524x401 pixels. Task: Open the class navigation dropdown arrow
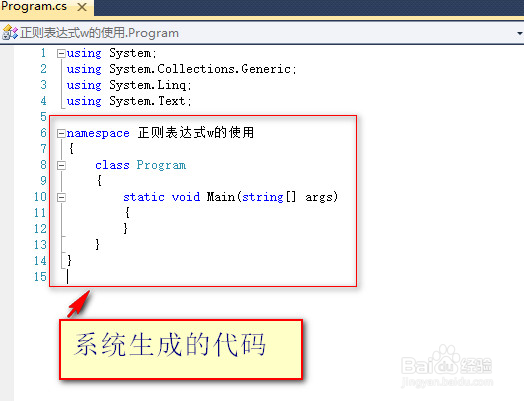519,33
